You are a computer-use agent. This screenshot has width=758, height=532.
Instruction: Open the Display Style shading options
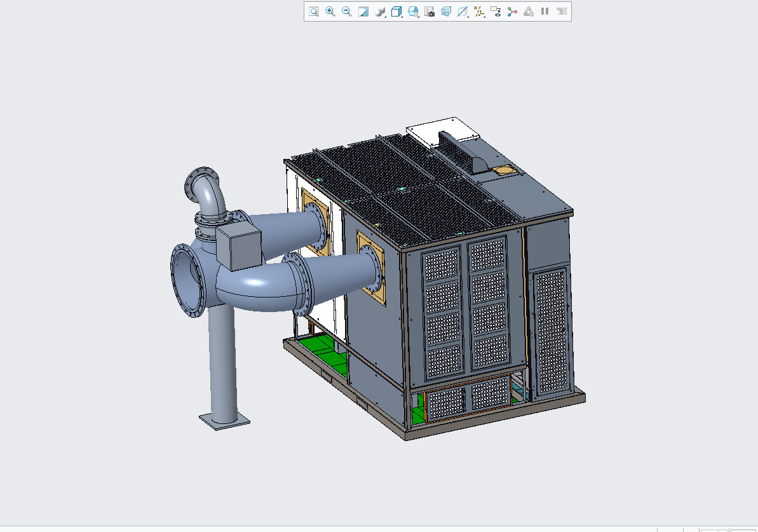pos(380,11)
